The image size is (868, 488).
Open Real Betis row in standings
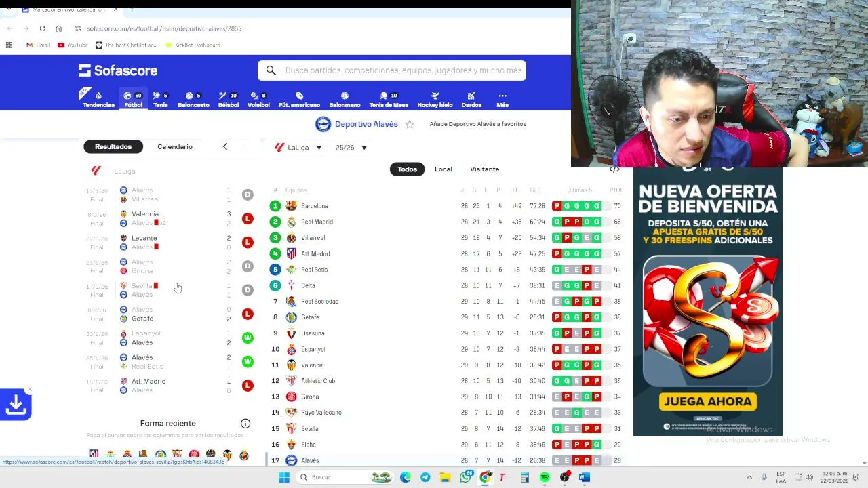pyautogui.click(x=446, y=270)
